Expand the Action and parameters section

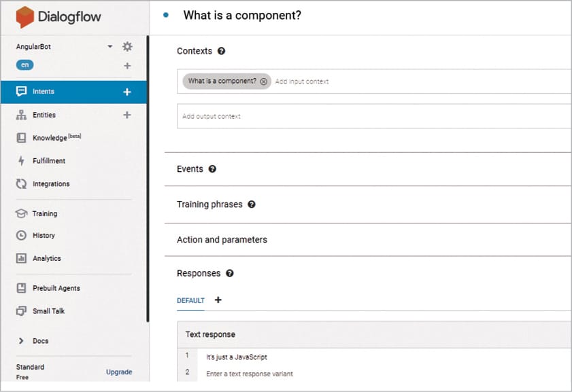222,240
